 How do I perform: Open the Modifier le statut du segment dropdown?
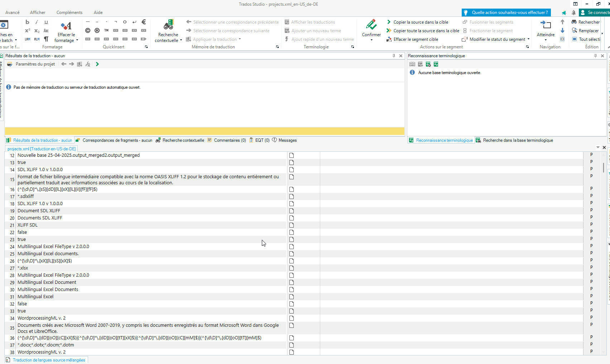click(528, 39)
